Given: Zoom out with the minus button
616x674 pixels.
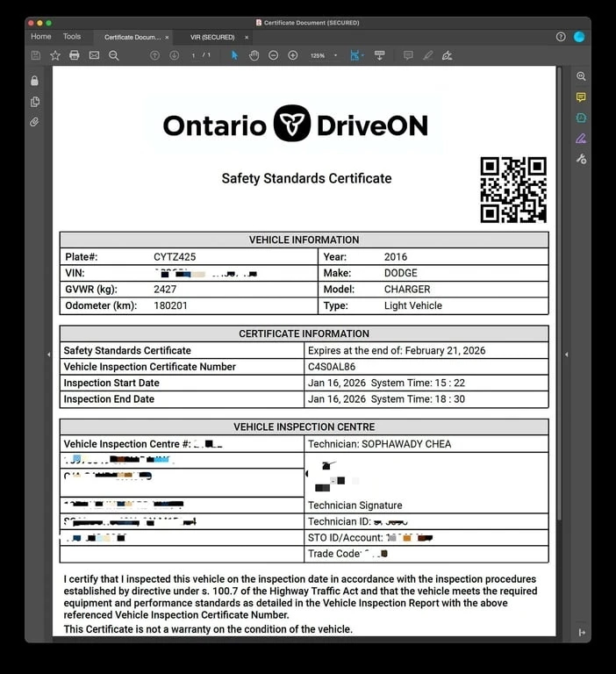Looking at the screenshot, I should (x=273, y=55).
